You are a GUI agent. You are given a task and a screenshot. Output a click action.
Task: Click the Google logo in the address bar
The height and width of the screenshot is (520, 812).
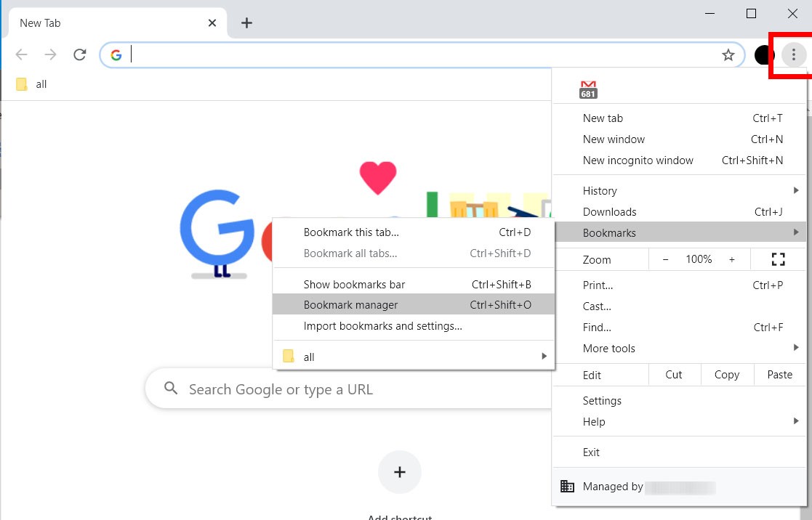(x=116, y=54)
